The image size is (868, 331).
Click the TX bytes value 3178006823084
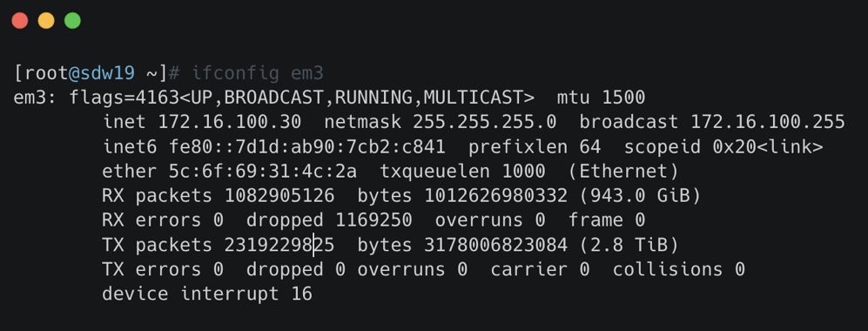[496, 245]
